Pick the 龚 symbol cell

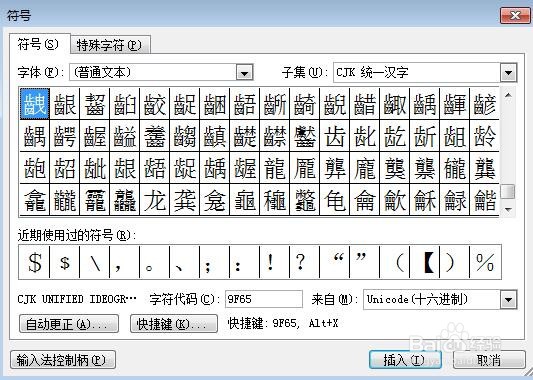(x=185, y=200)
